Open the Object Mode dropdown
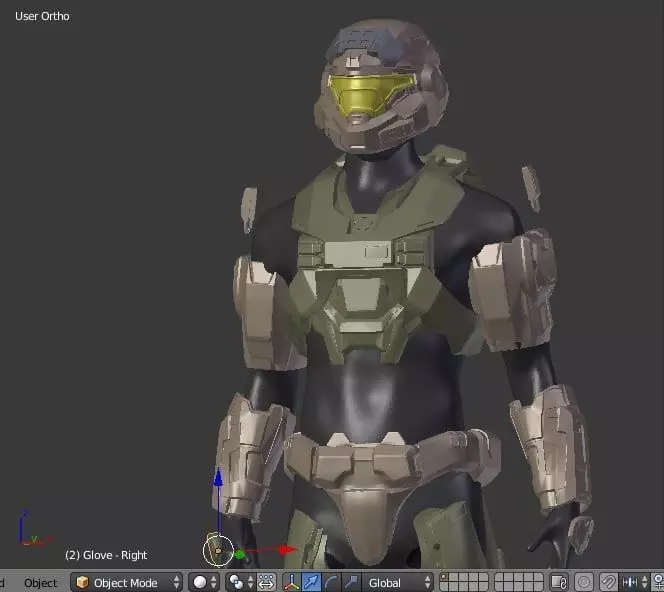The width and height of the screenshot is (664, 592). [126, 583]
